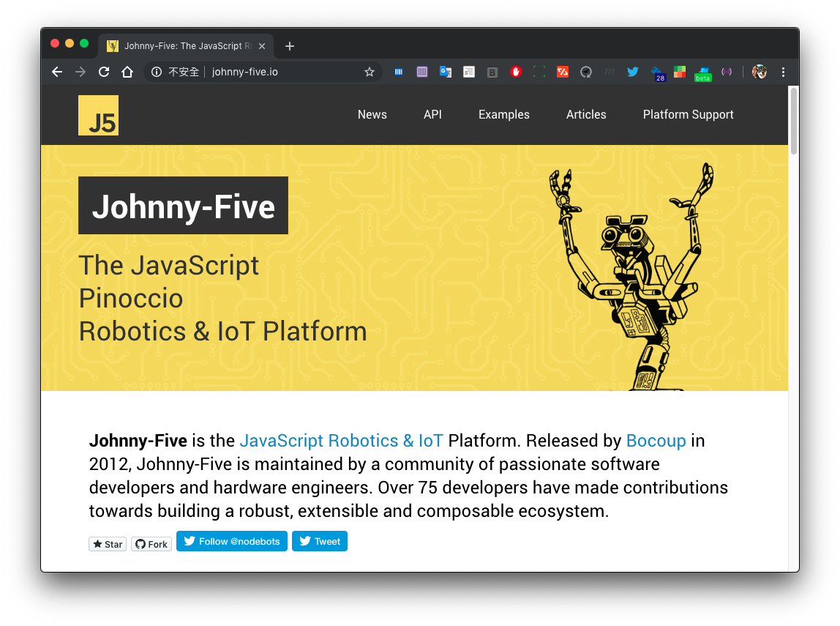
Task: Click the Tweet button
Action: [x=320, y=541]
